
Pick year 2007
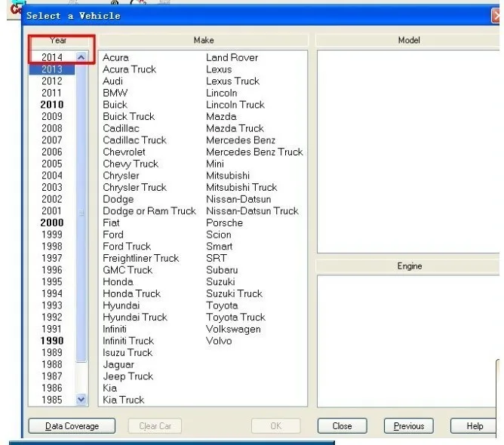point(52,140)
